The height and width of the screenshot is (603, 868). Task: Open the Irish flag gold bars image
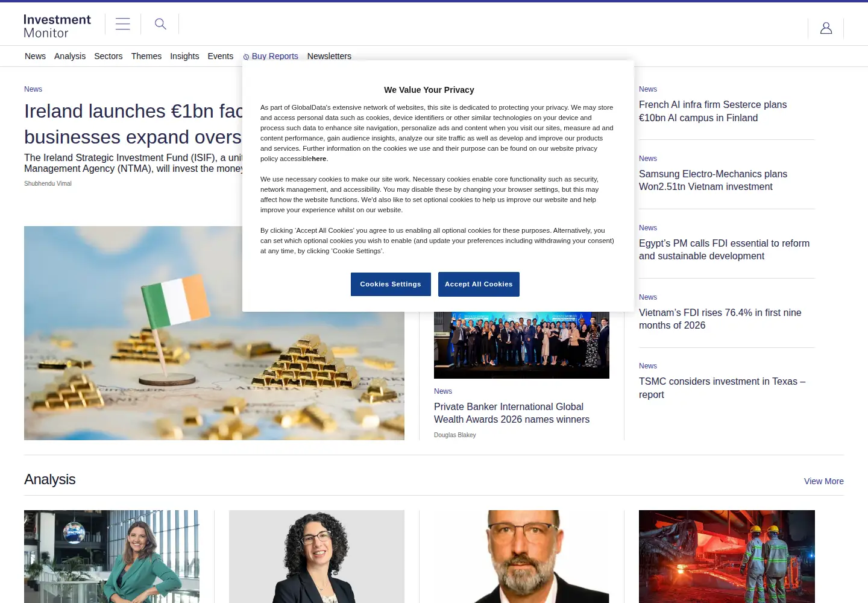(214, 333)
